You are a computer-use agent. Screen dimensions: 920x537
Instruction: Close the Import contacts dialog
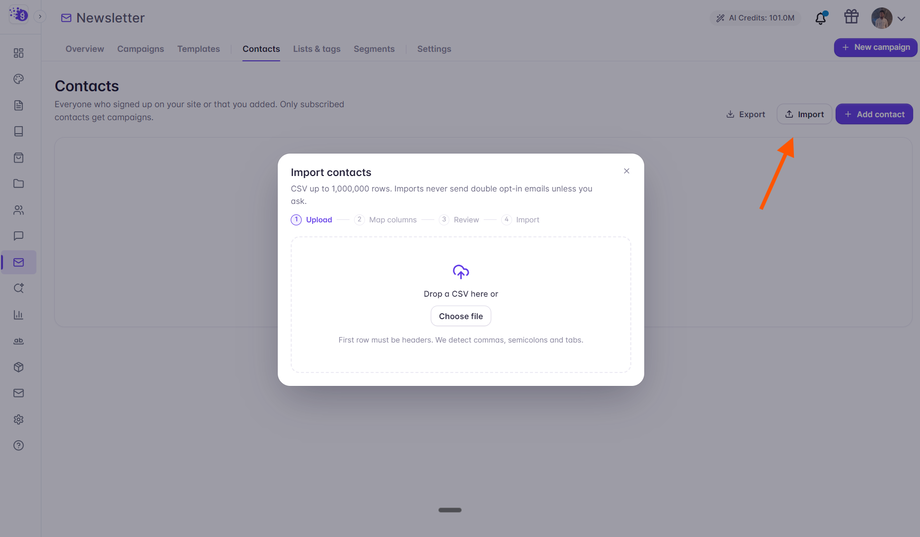[x=627, y=171]
